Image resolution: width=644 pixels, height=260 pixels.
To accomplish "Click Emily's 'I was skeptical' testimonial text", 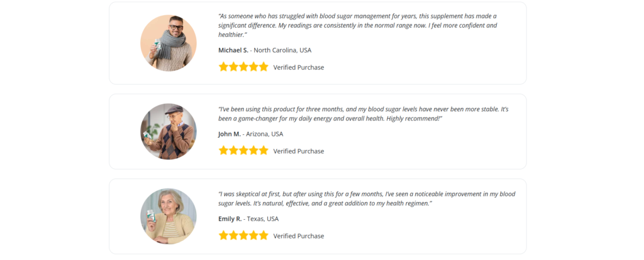I will coord(366,199).
